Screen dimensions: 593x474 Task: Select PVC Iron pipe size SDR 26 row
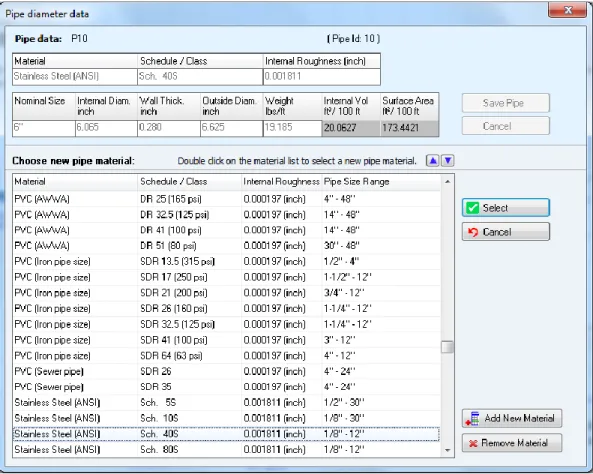(227, 309)
